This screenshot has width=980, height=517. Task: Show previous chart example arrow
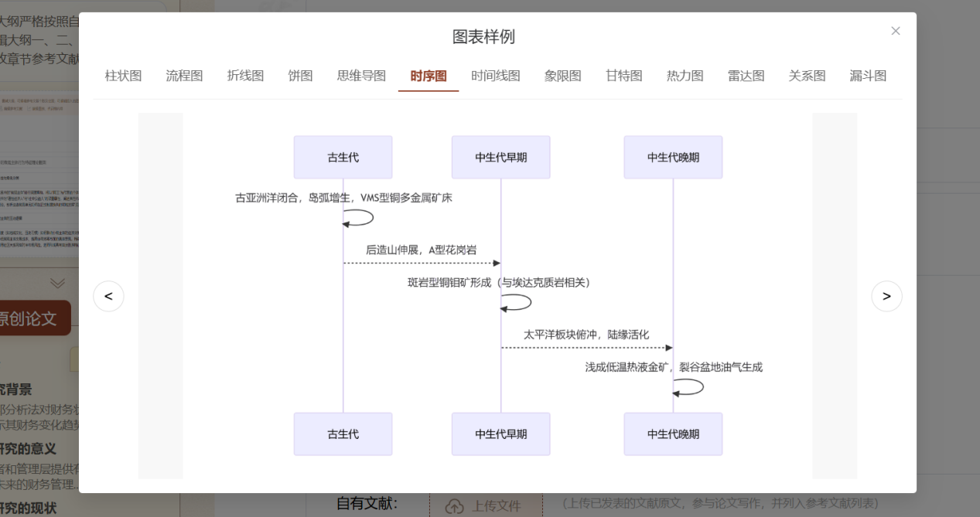point(108,296)
